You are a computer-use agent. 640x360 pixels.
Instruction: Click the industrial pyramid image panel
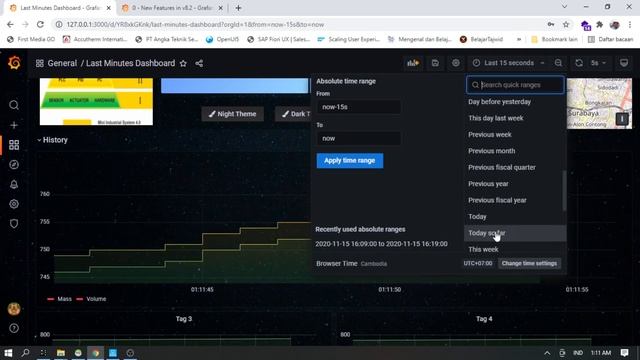[96, 102]
